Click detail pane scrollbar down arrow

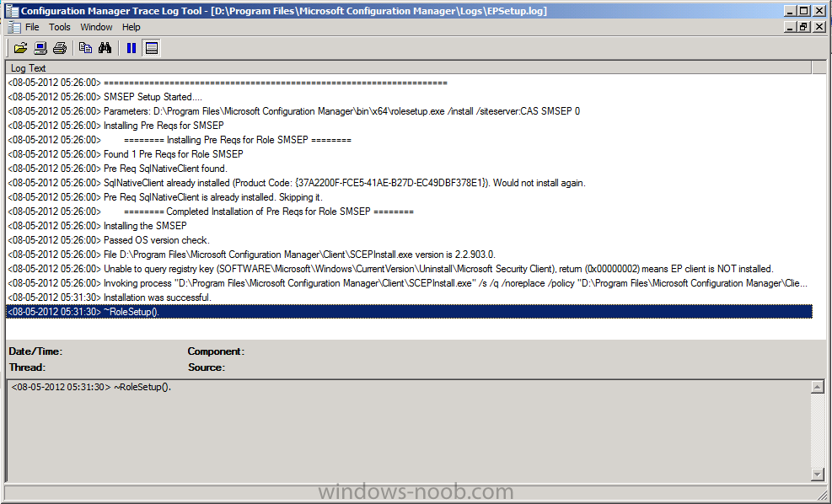[x=818, y=475]
